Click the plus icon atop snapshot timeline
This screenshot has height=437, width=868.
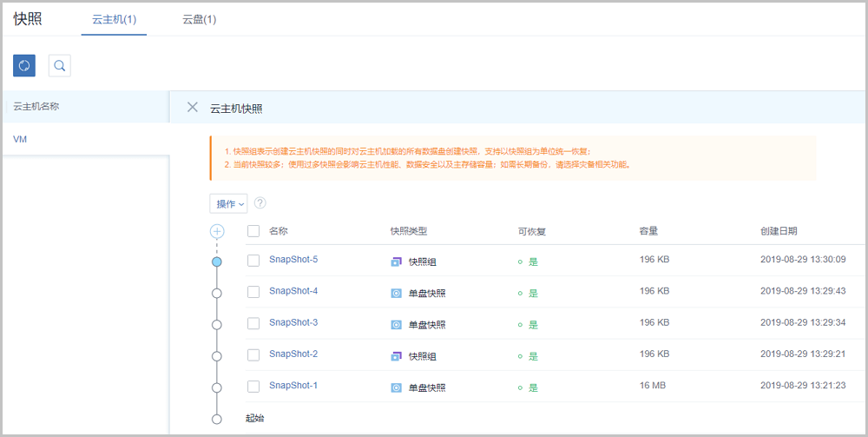pyautogui.click(x=217, y=232)
